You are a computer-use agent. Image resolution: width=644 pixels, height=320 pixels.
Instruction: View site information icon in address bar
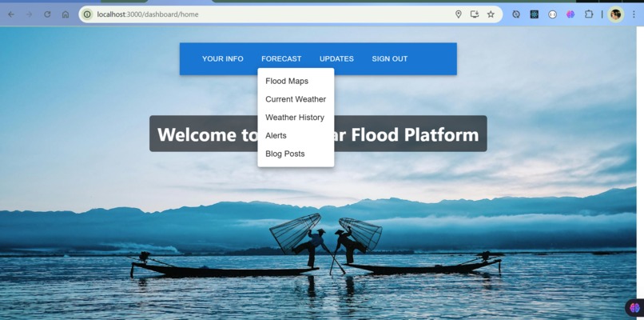[x=87, y=14]
